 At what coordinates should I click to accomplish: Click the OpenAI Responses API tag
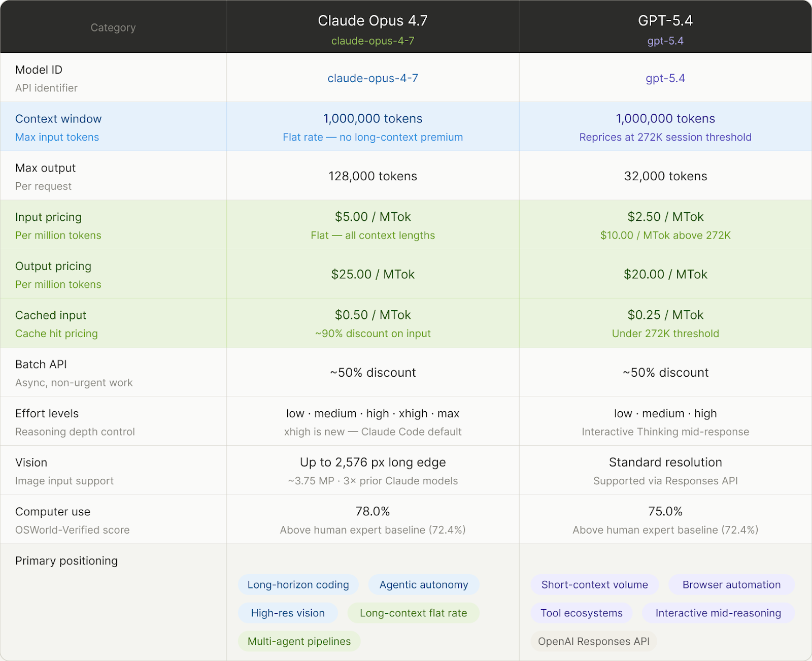pos(594,641)
